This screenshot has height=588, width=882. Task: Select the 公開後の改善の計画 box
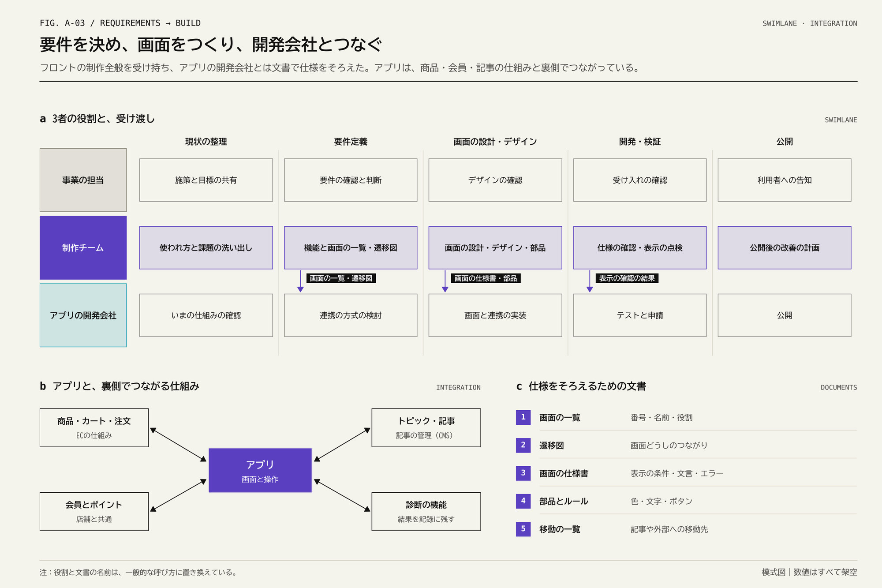point(785,247)
